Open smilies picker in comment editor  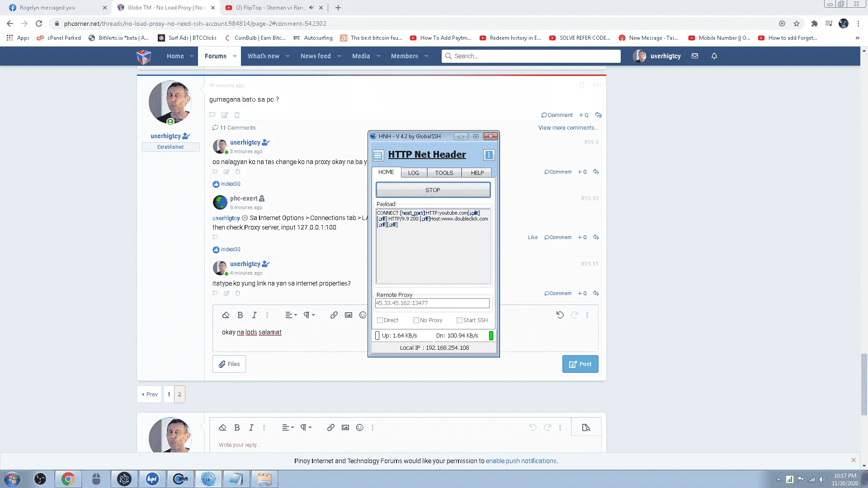[x=363, y=315]
